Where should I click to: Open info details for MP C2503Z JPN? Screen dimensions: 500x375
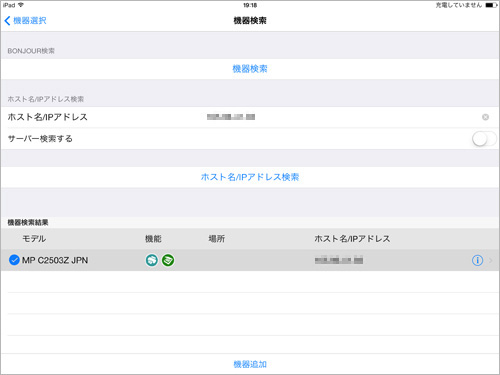tap(477, 260)
